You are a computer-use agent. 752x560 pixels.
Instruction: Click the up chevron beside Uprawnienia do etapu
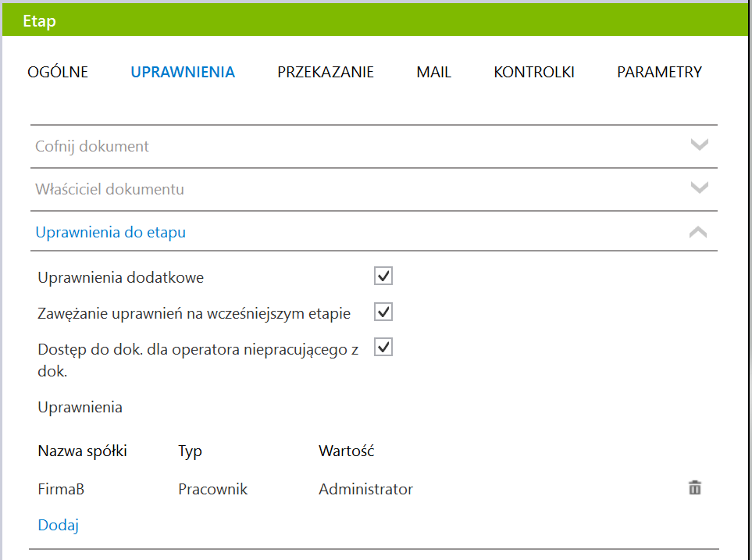pos(698,232)
